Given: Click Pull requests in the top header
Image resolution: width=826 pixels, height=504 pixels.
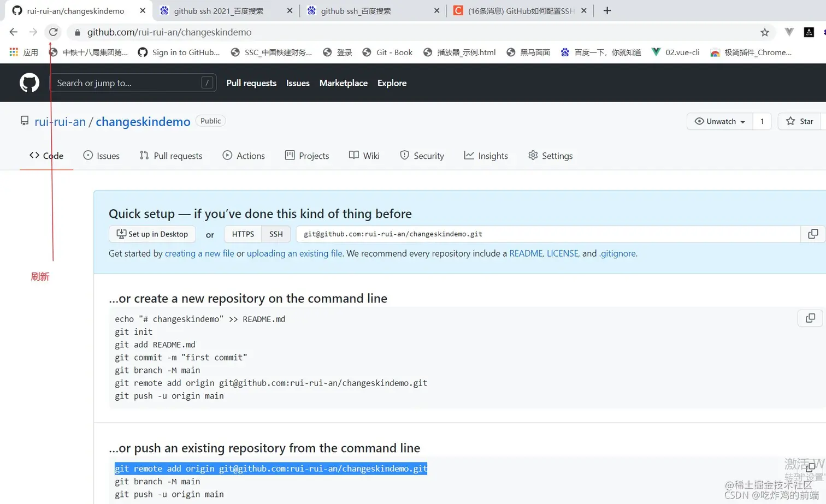Looking at the screenshot, I should [251, 83].
